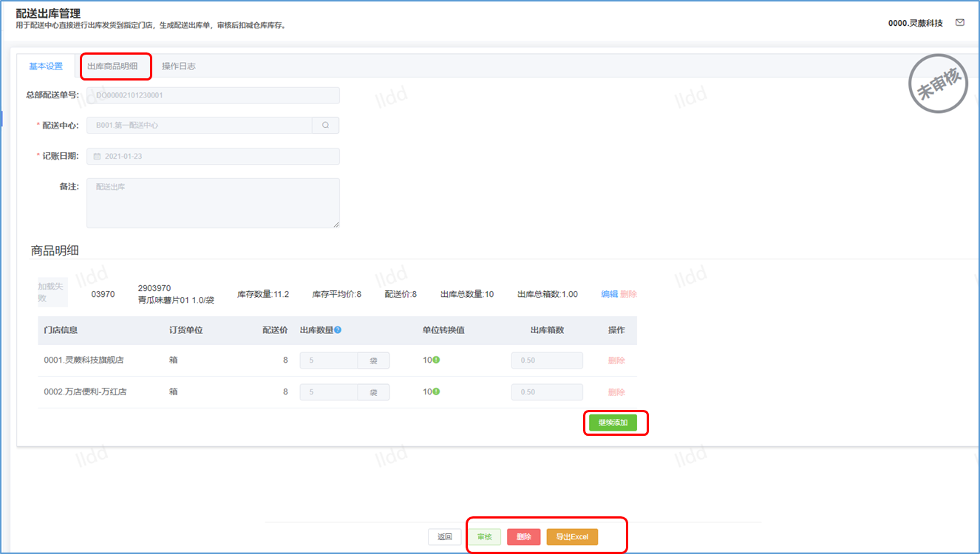Click the 库存平均价:8 value
The width and height of the screenshot is (980, 554).
point(337,294)
